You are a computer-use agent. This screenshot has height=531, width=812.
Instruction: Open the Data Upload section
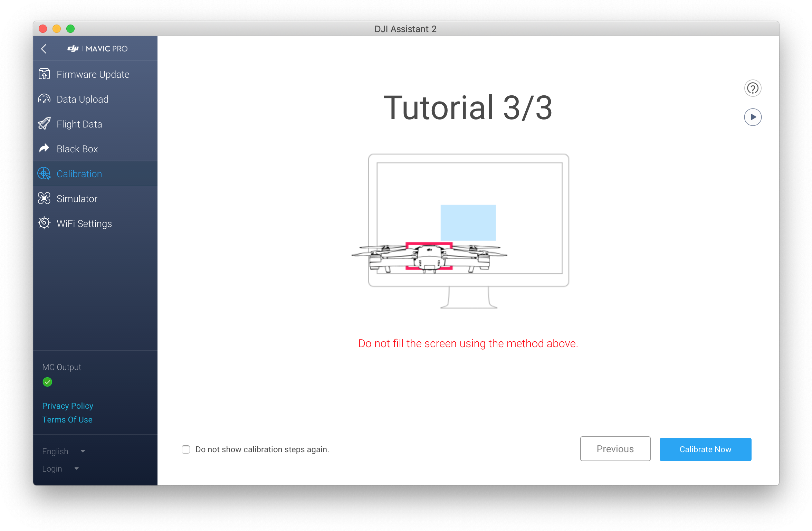(95, 99)
